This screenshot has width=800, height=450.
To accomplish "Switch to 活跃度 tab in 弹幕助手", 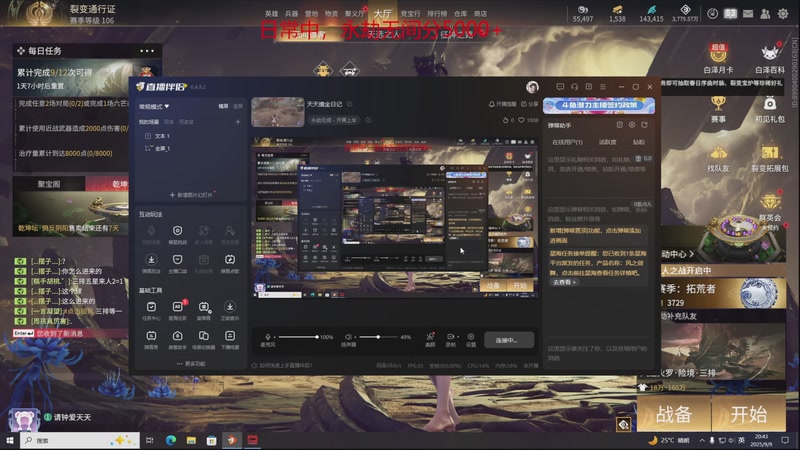I will click(607, 142).
